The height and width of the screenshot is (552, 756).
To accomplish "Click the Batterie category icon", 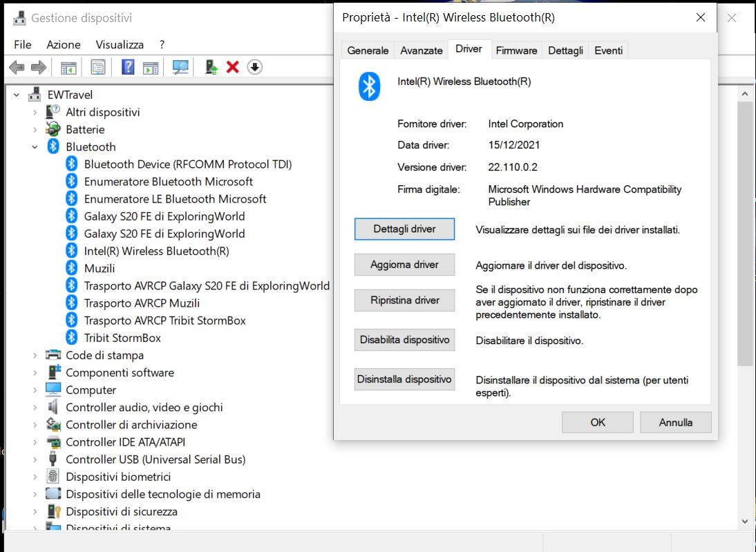I will pos(53,129).
